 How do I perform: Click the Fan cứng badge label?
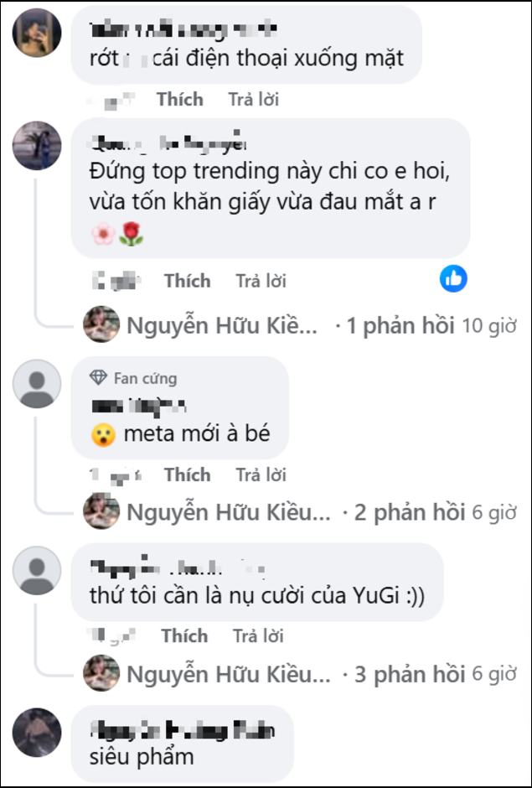pyautogui.click(x=145, y=378)
